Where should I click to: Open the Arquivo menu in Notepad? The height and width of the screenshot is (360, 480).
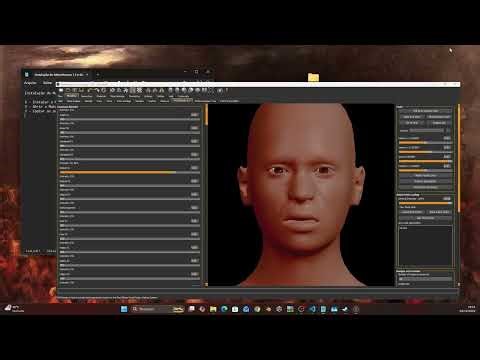[x=30, y=83]
